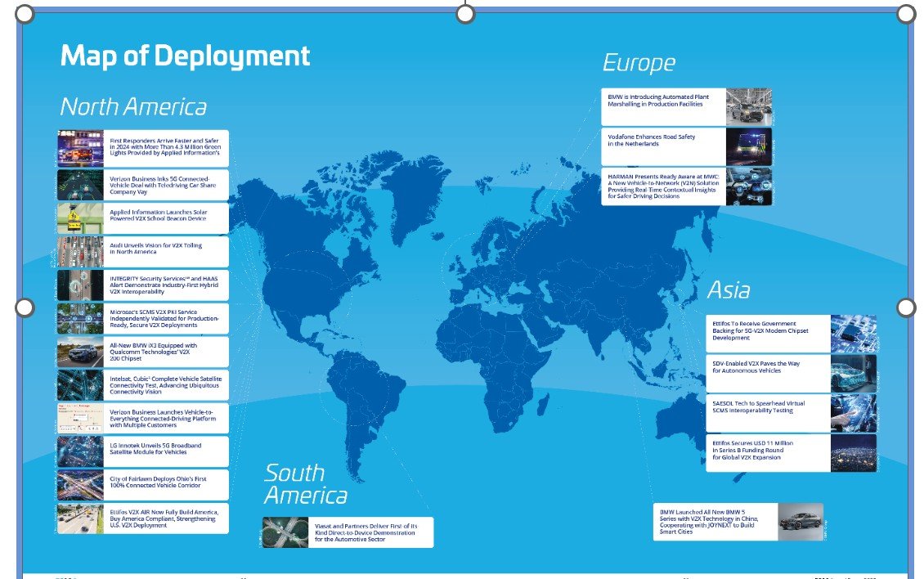The width and height of the screenshot is (924, 579).
Task: Click "SAESOL Tech to Spearhead Virtual SCMS" text
Action: point(758,406)
